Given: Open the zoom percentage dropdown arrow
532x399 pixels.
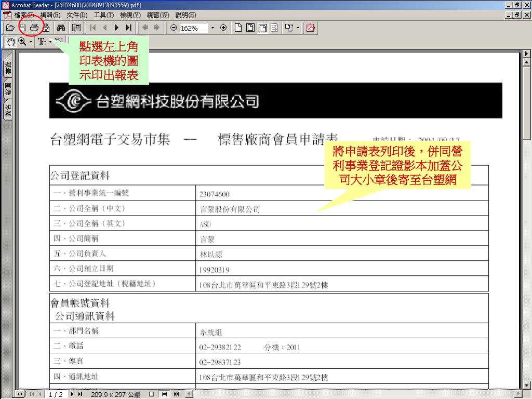Looking at the screenshot, I should coord(212,28).
